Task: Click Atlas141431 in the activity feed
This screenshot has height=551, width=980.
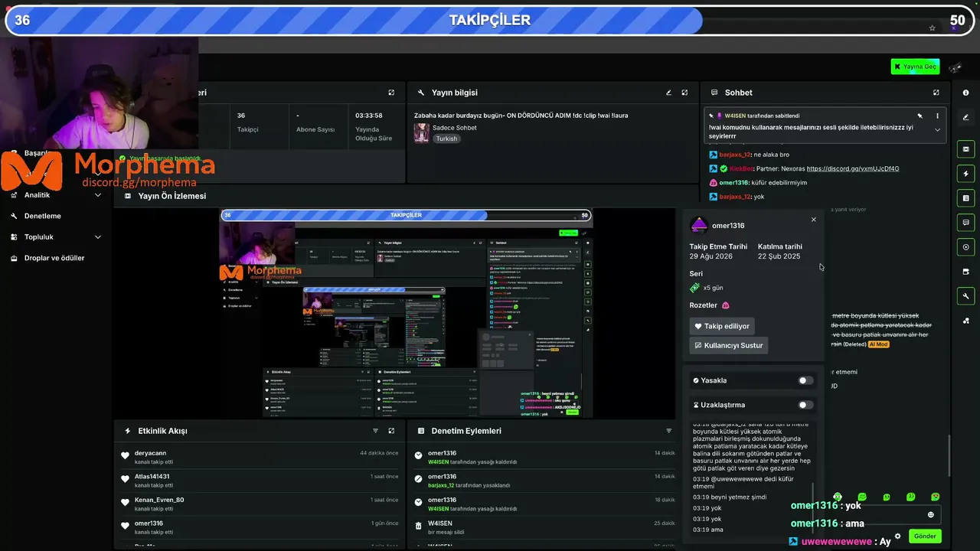Action: point(152,476)
